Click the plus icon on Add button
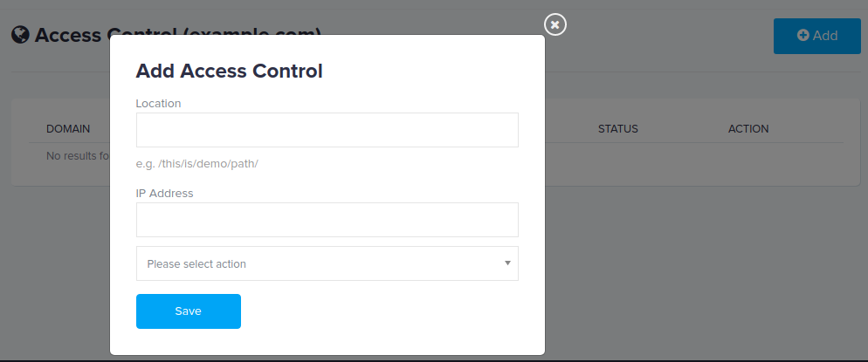 [x=803, y=35]
